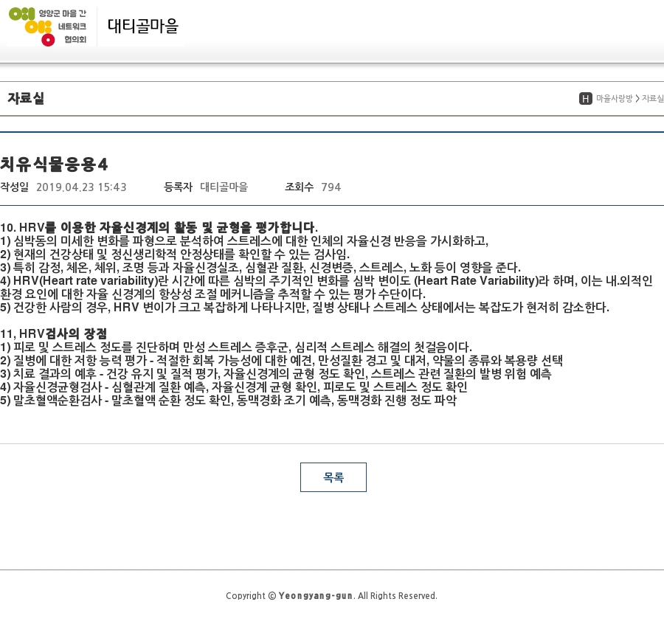664x644 pixels.
Task: Click the home H icon in breadcrumb
Action: point(585,99)
